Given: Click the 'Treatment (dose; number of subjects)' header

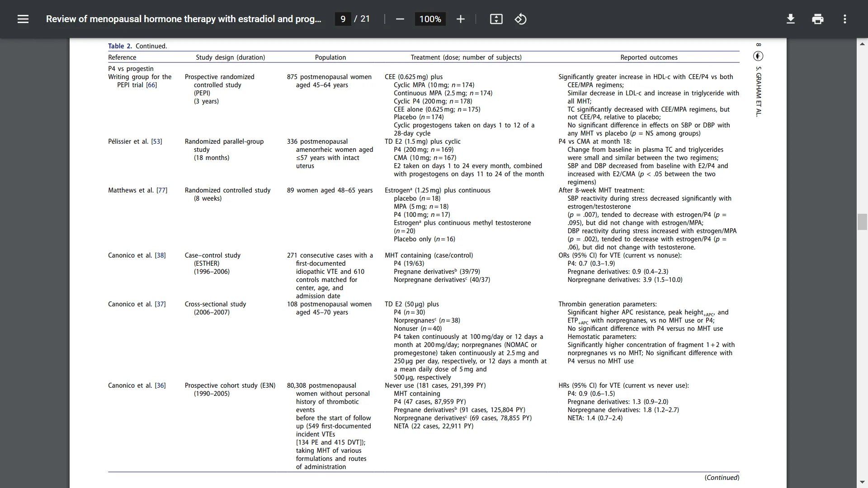Looking at the screenshot, I should click(x=466, y=57).
